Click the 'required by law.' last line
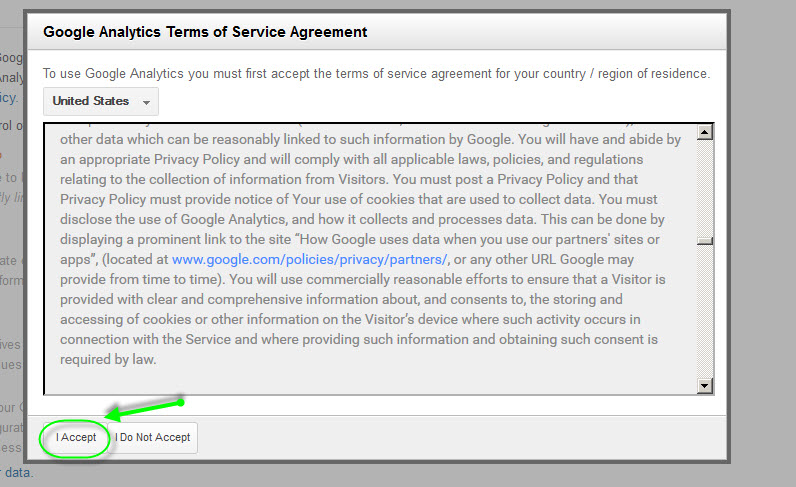 (108, 359)
